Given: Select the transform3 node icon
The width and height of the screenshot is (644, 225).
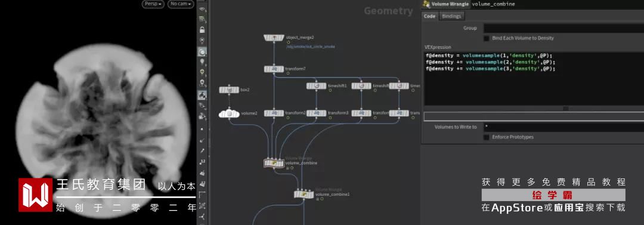Looking at the screenshot, I should [x=316, y=113].
